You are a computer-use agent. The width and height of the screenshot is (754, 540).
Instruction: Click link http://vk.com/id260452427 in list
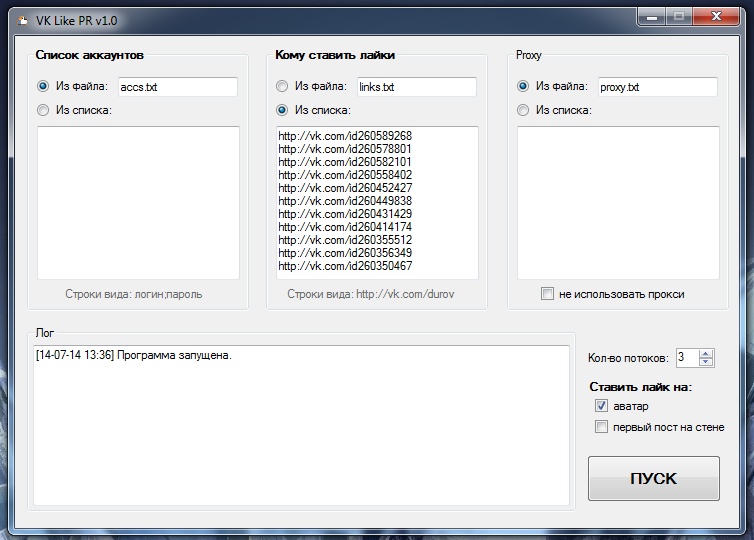click(345, 188)
